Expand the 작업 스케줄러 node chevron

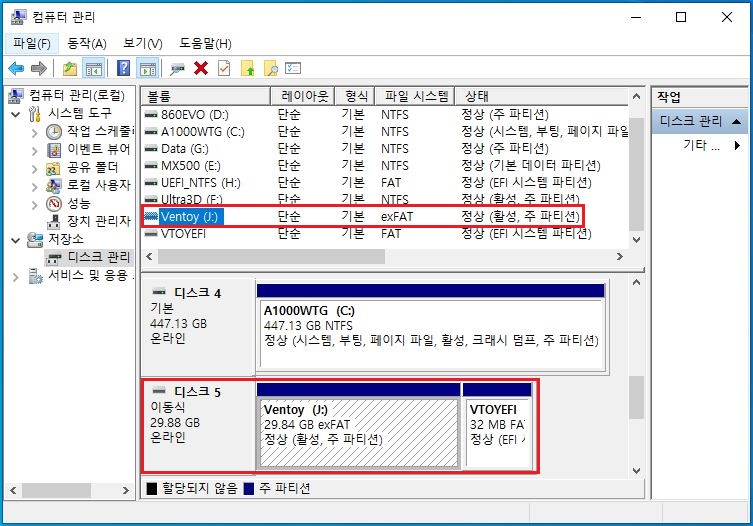(x=34, y=133)
